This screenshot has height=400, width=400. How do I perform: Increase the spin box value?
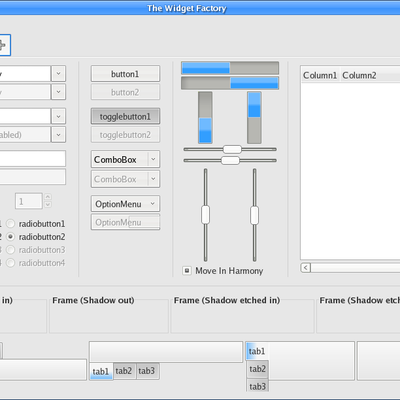click(x=48, y=197)
